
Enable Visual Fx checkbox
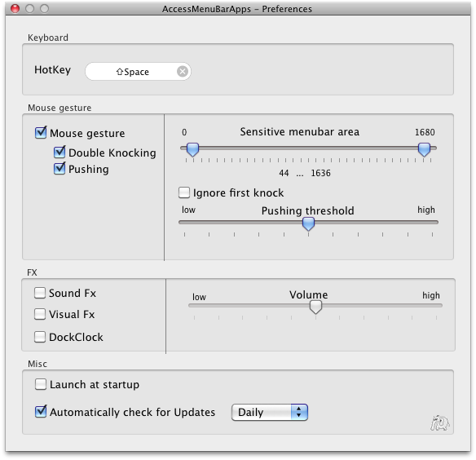point(40,314)
